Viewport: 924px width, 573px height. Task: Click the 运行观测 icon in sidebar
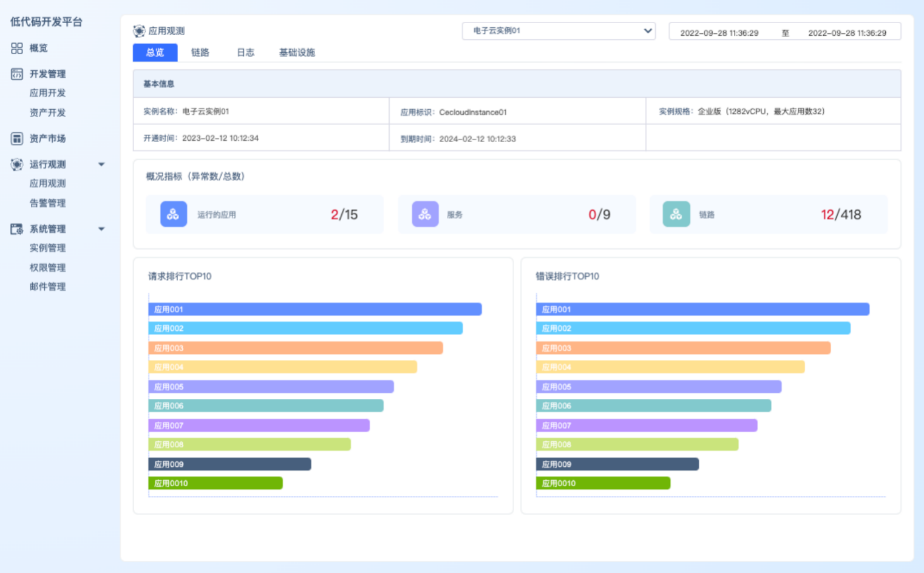17,164
